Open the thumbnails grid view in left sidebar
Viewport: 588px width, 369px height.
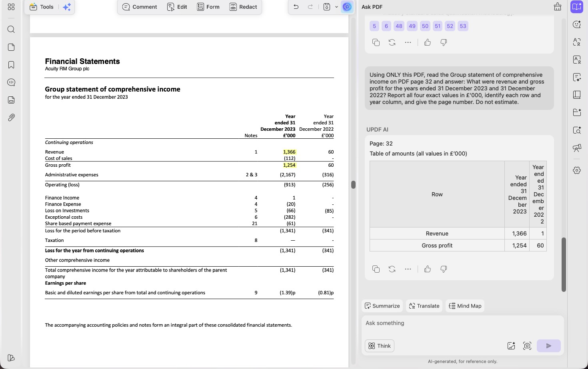11,7
